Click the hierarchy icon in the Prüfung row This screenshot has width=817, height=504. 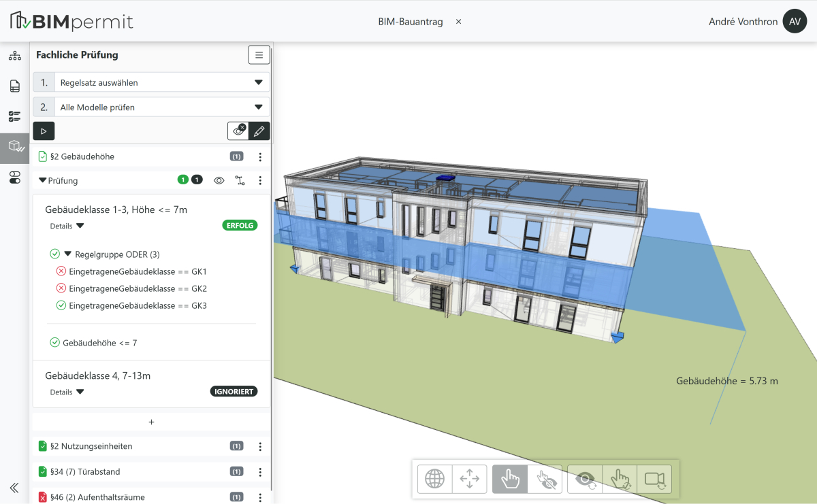click(x=240, y=181)
